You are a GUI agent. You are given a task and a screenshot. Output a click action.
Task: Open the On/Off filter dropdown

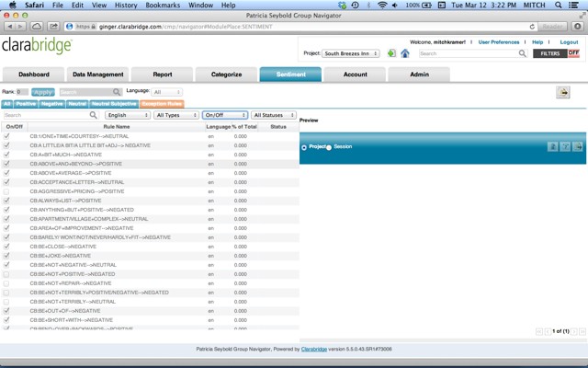click(225, 115)
